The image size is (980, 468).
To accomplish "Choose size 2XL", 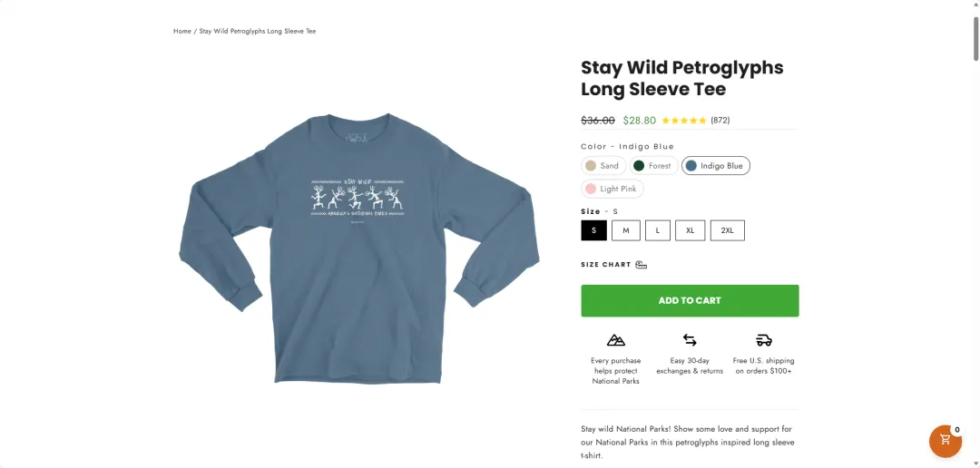I will 727,230.
